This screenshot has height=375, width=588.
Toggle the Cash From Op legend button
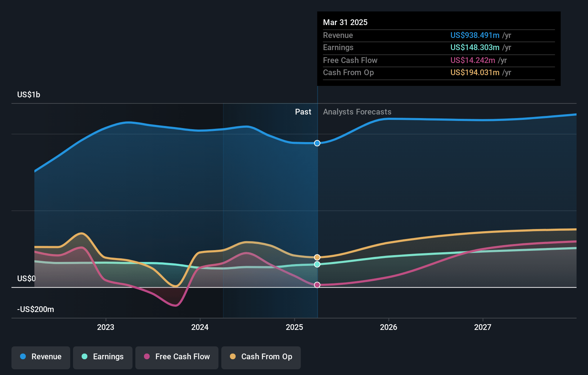[261, 357]
